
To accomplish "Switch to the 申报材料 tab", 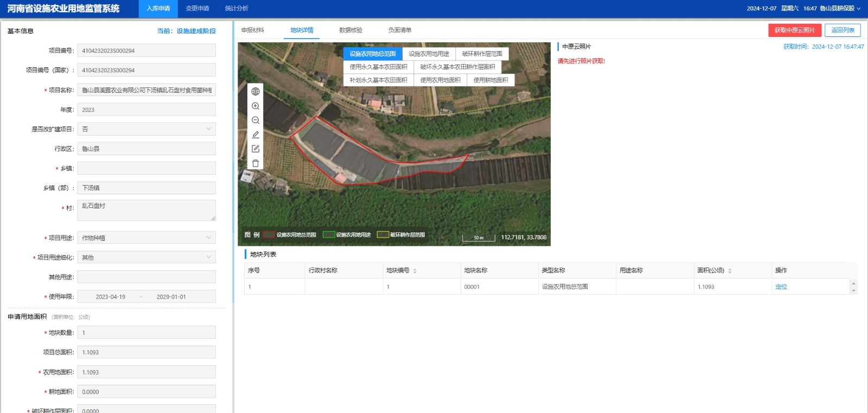I will coord(253,30).
